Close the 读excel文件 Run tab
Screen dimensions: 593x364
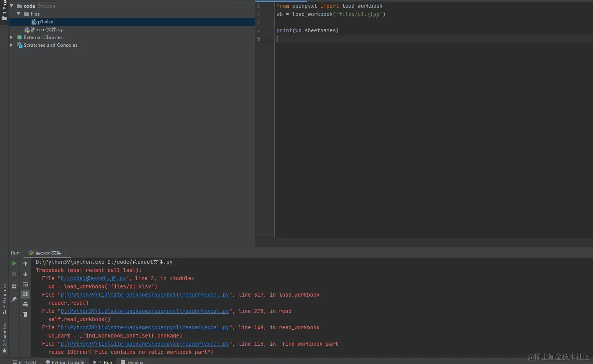(65, 253)
